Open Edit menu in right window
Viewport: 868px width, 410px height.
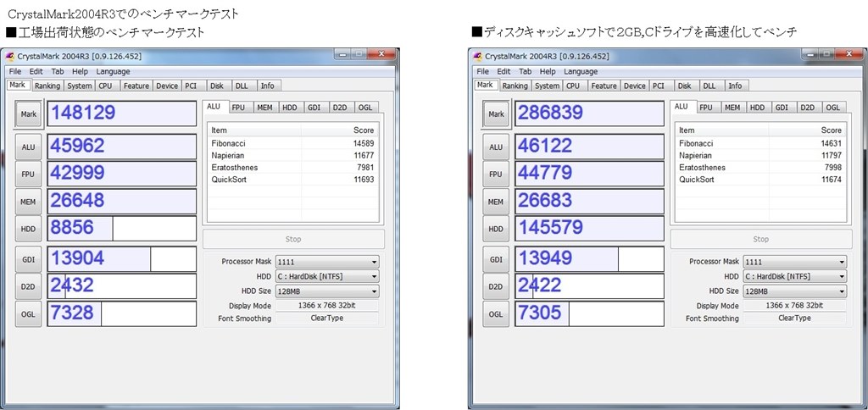504,71
